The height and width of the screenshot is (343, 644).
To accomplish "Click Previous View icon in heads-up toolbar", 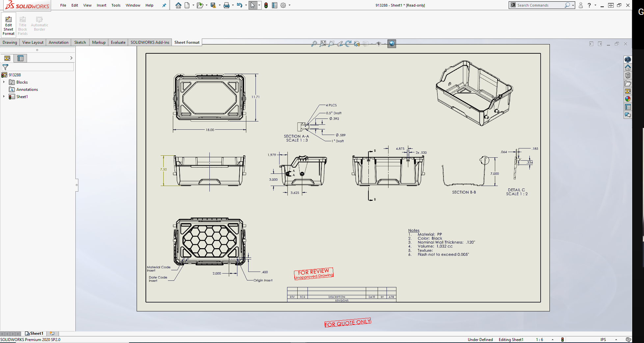I will [340, 43].
